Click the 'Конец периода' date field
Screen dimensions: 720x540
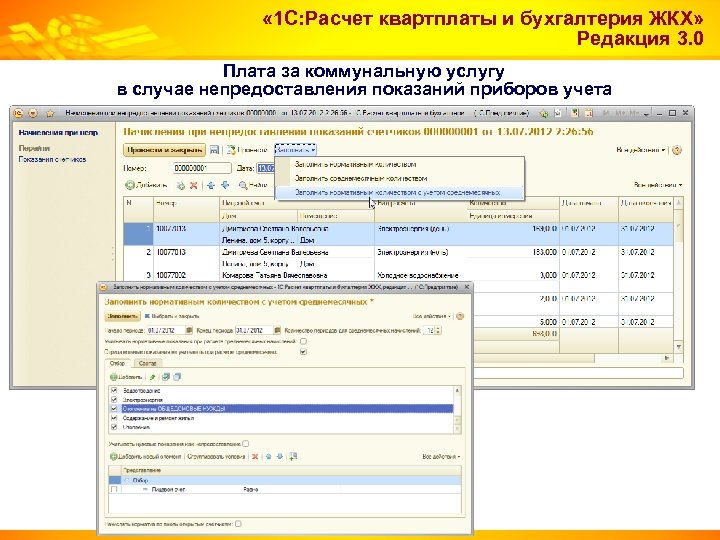point(254,330)
